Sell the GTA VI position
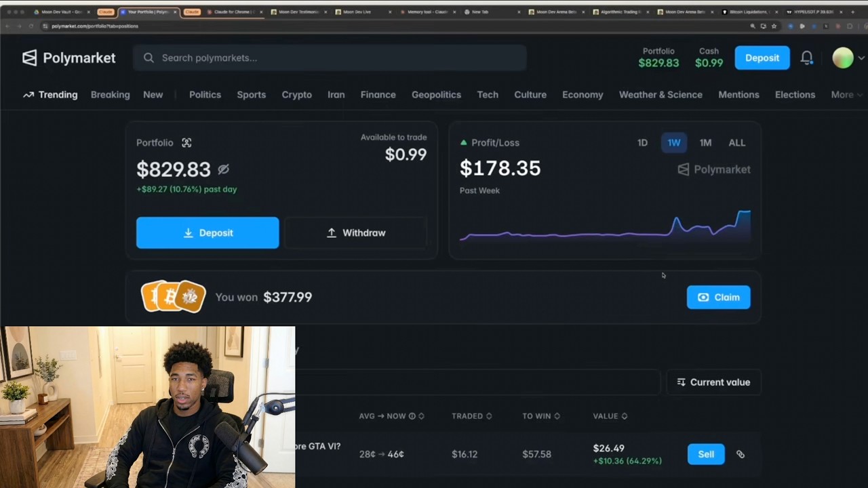Screen dimensions: 868x488 (x=706, y=454)
